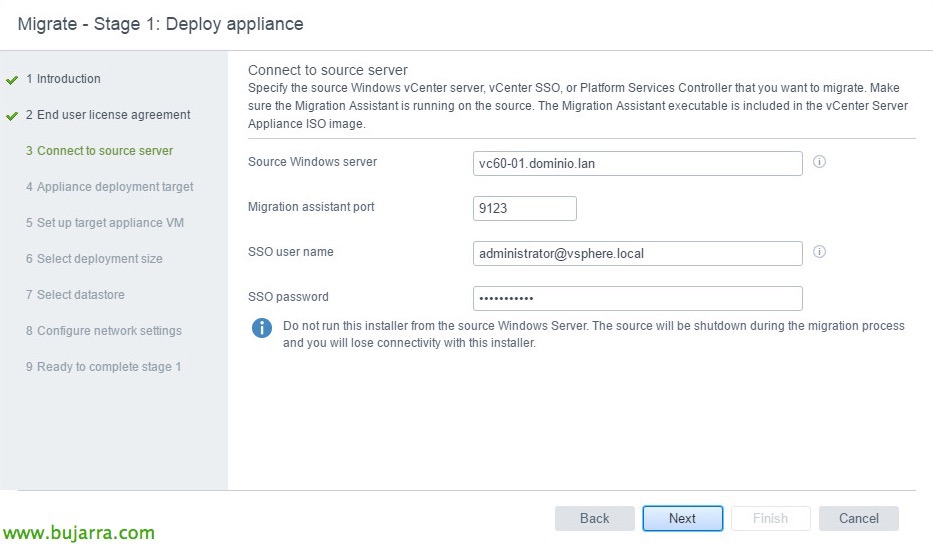Click into the SSO password field
Screen dimensions: 933x546
click(637, 298)
